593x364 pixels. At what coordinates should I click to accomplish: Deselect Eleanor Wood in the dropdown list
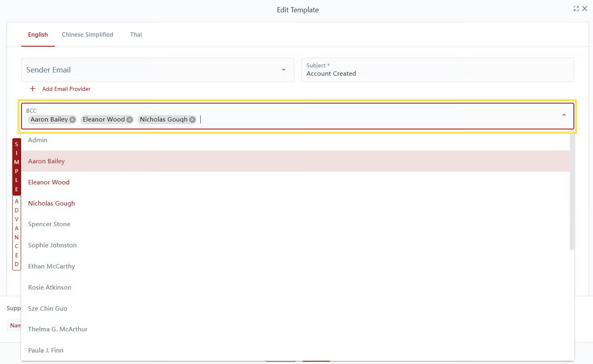point(296,182)
